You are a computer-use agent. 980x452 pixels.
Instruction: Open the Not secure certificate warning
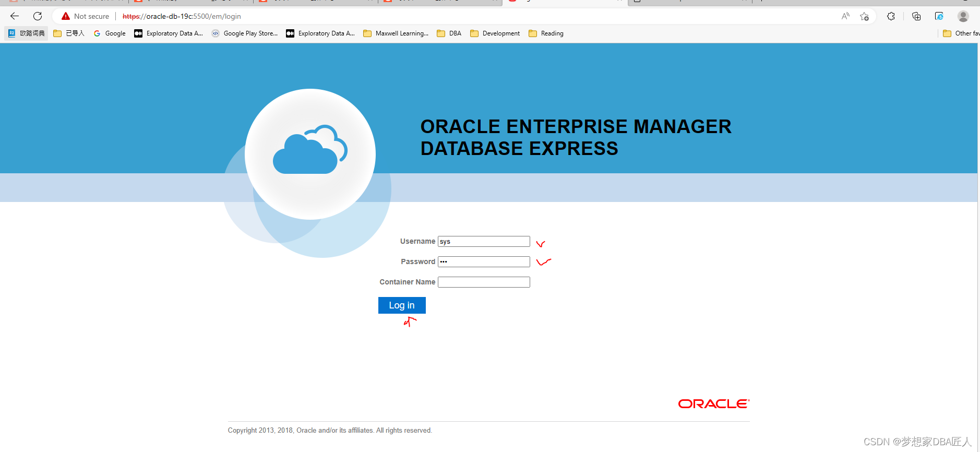[x=86, y=16]
